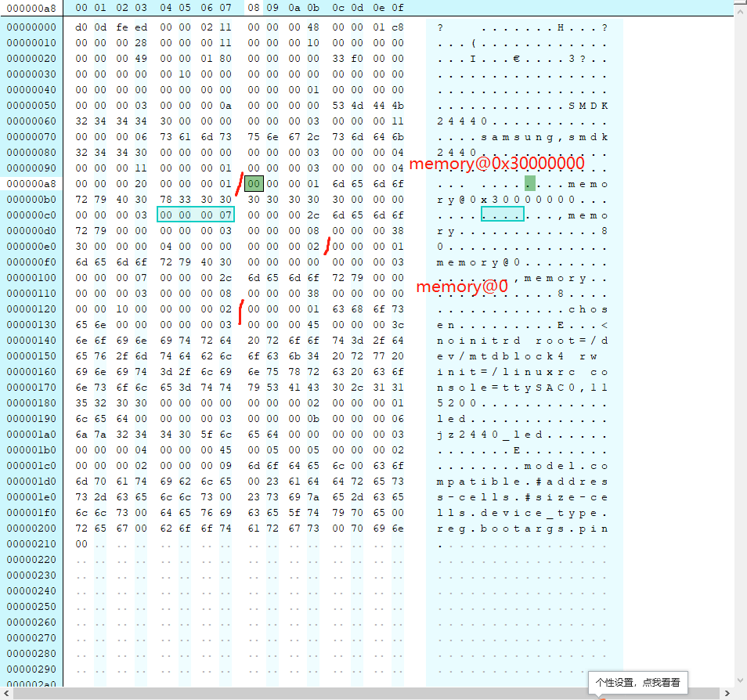
Task: Select column header 0c
Action: coord(338,8)
